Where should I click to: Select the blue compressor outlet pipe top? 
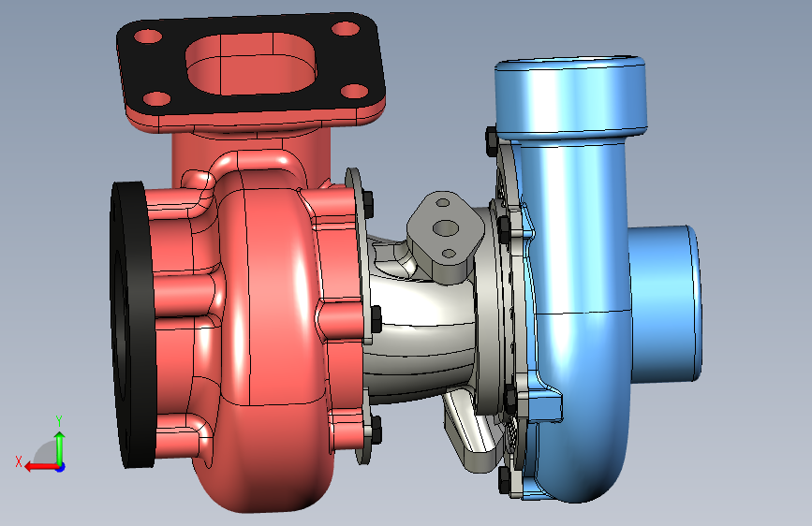tap(569, 95)
